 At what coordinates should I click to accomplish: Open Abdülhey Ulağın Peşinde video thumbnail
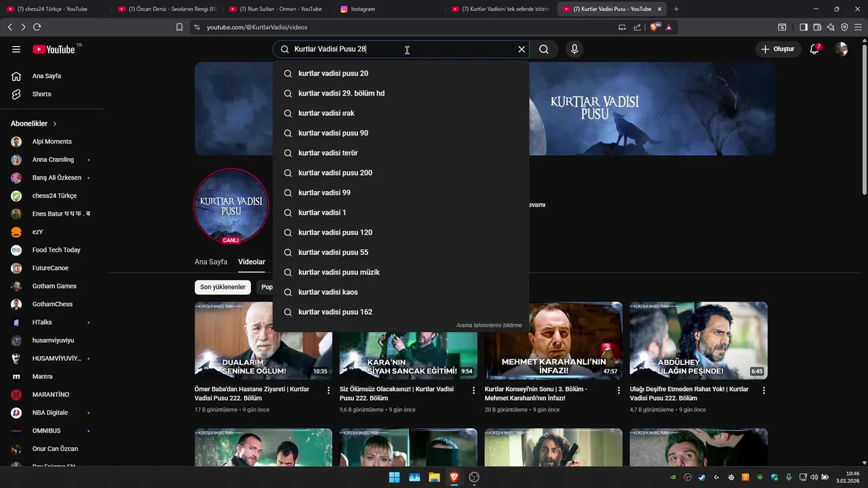click(698, 340)
